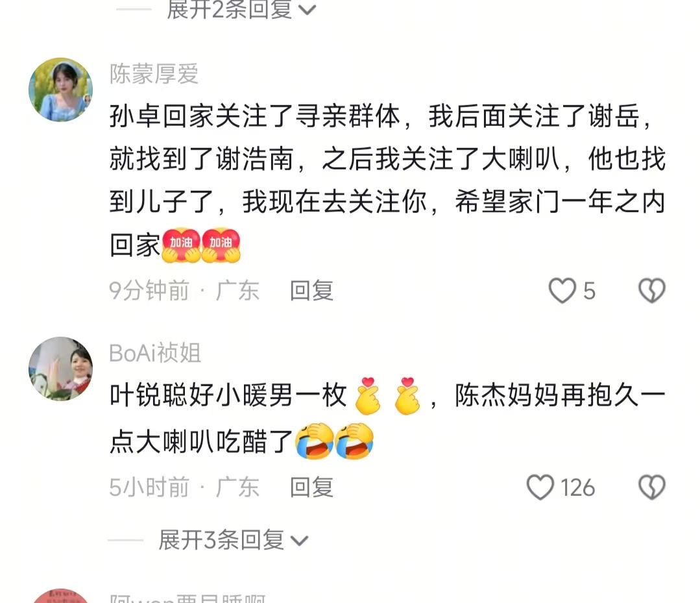Expand 3 replies under BoAi祯姐's comment
The height and width of the screenshot is (603, 700).
click(233, 540)
